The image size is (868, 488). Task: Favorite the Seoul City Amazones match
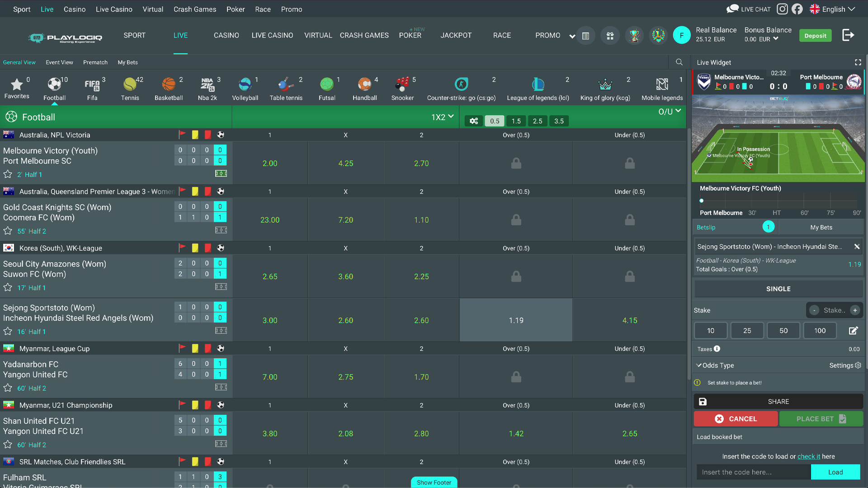pos(8,287)
